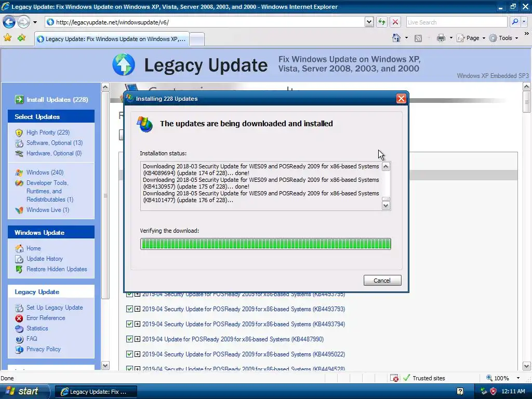Select the Legacy Update browser tab
Viewport: 532px width, 399px height.
point(112,39)
